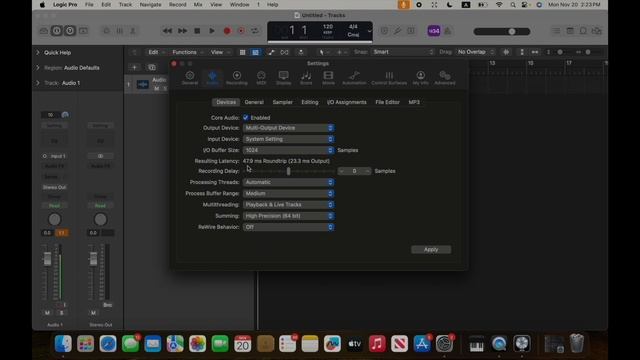Open the Display settings pane
The width and height of the screenshot is (640, 360).
[284, 78]
